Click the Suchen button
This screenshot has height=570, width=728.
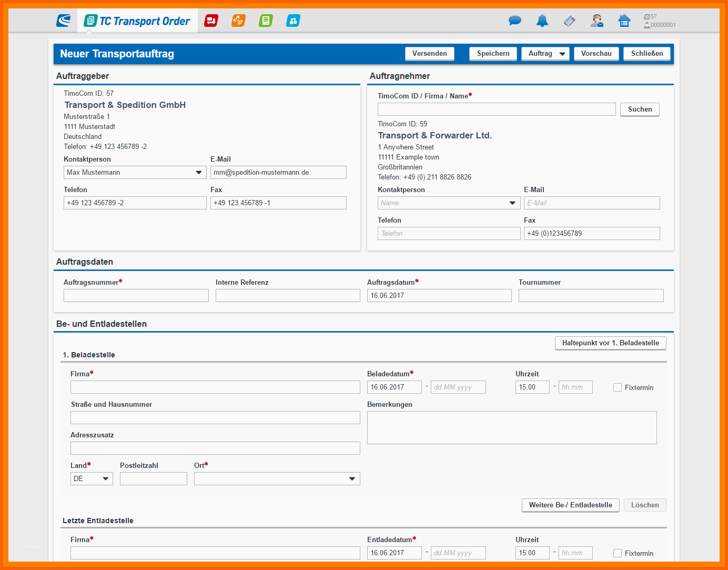(640, 109)
